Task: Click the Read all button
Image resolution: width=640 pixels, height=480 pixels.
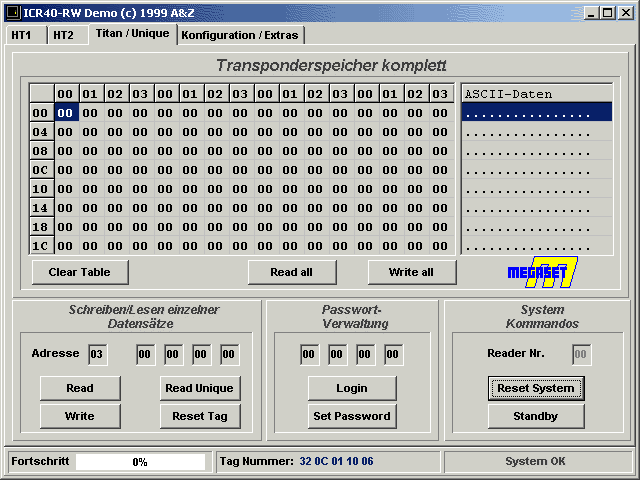Action: 292,272
